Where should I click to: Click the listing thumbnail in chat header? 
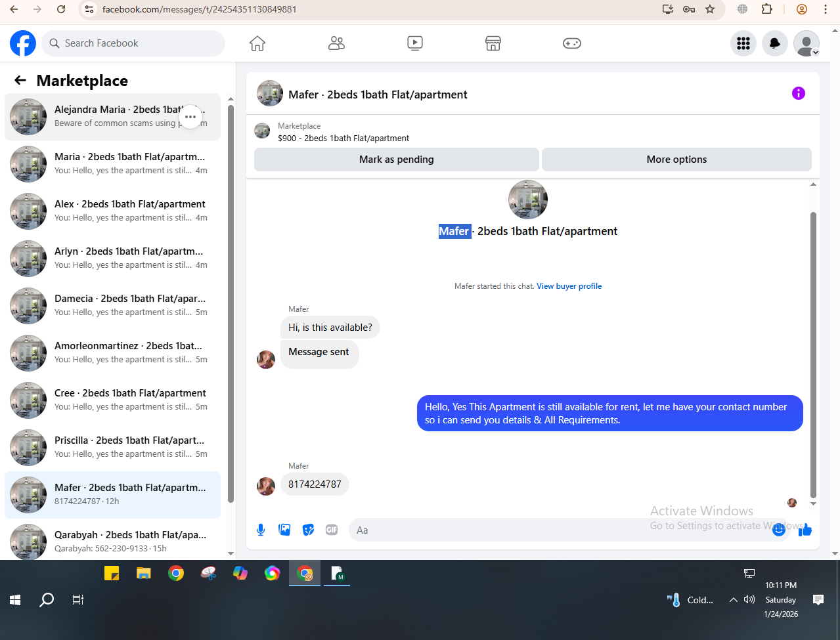click(270, 94)
